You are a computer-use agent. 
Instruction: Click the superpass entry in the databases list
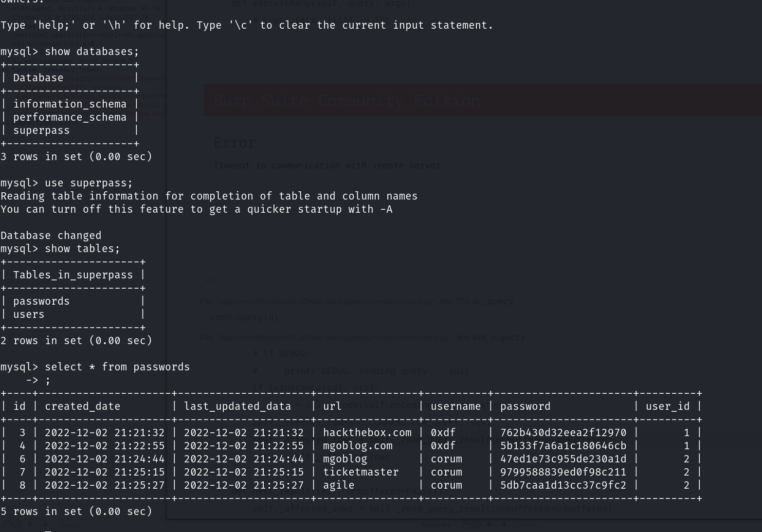coord(41,130)
